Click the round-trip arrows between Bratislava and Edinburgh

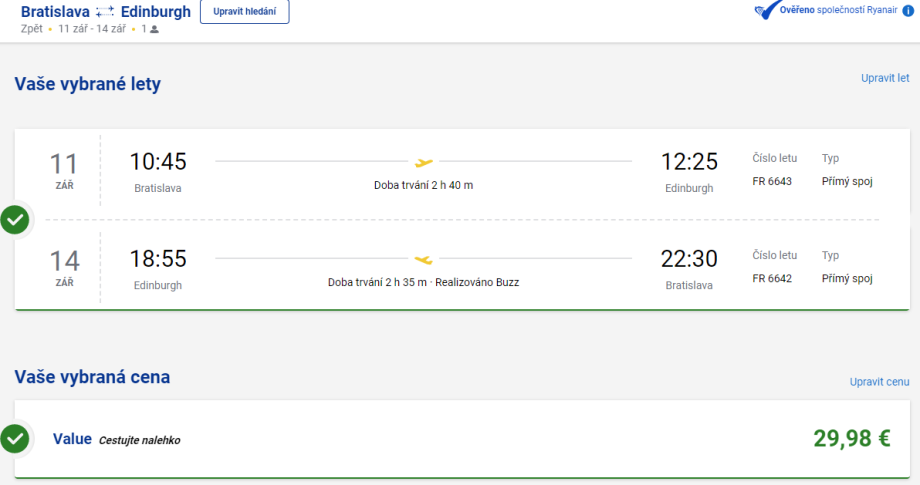106,12
